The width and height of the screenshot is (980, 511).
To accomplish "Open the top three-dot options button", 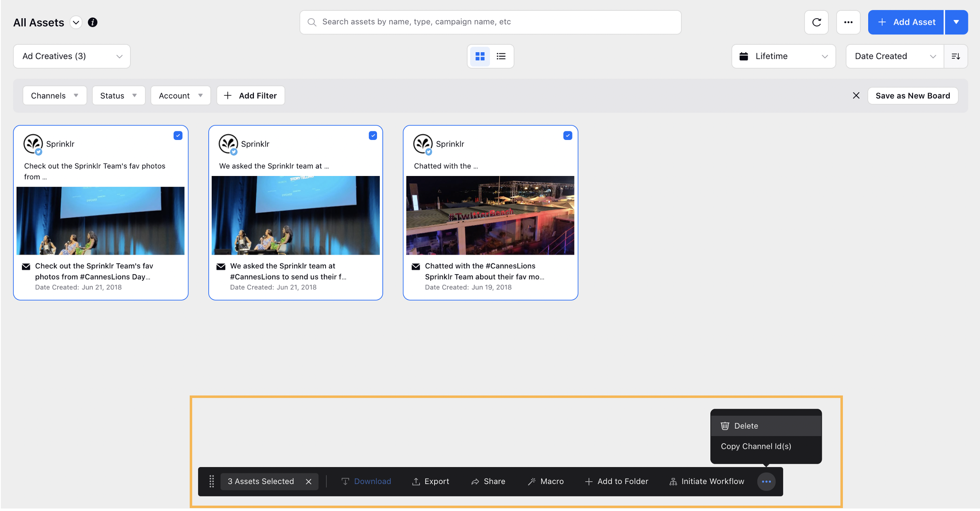I will (848, 22).
